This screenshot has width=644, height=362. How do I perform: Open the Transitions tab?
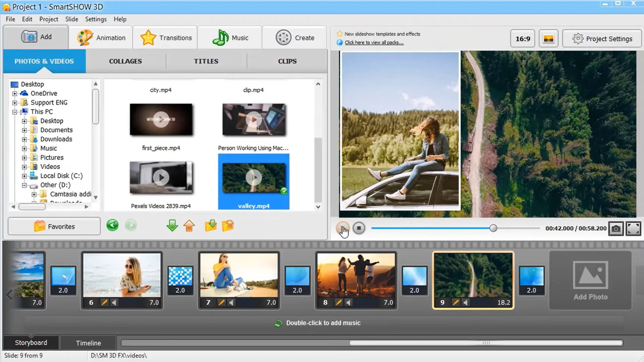(166, 38)
